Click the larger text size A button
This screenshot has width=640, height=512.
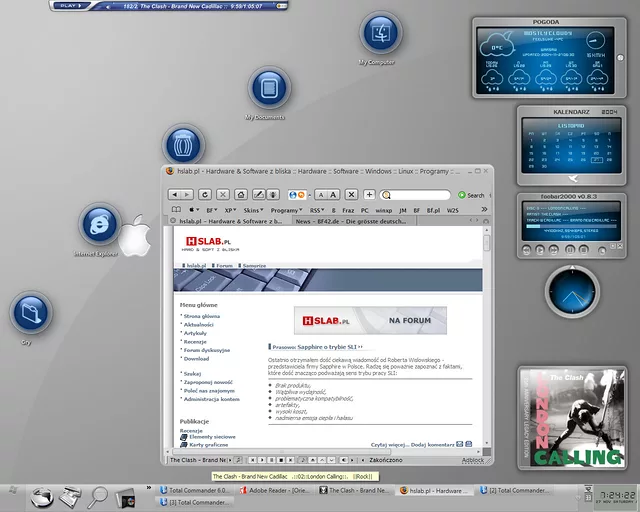(333, 195)
